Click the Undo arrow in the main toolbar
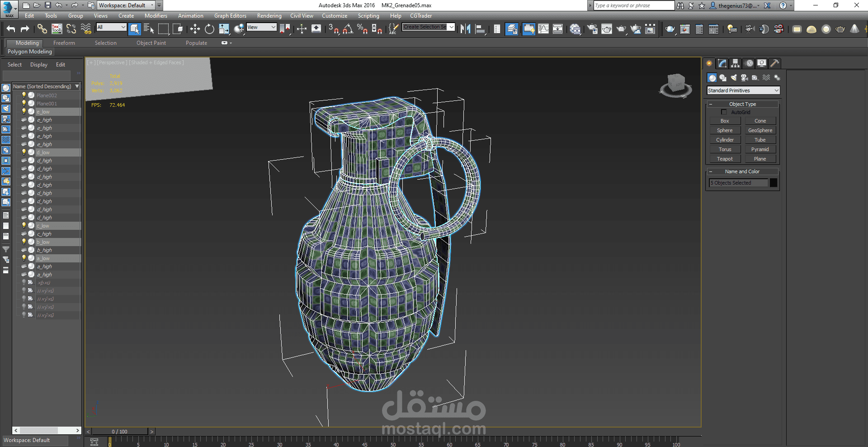868x447 pixels. [x=11, y=29]
